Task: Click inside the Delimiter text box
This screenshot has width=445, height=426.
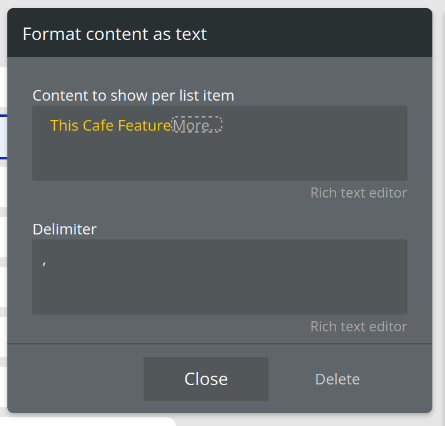Action: tap(219, 276)
